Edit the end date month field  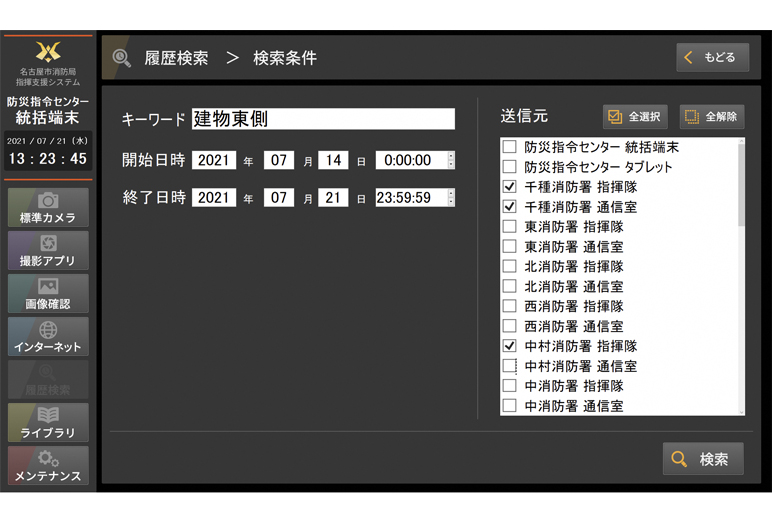[279, 197]
